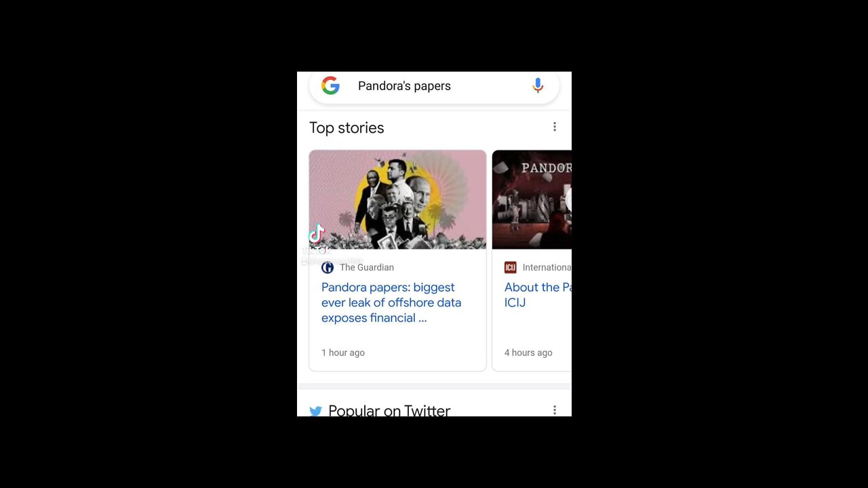
Task: Click into the Pandora's papers search field
Action: click(434, 86)
